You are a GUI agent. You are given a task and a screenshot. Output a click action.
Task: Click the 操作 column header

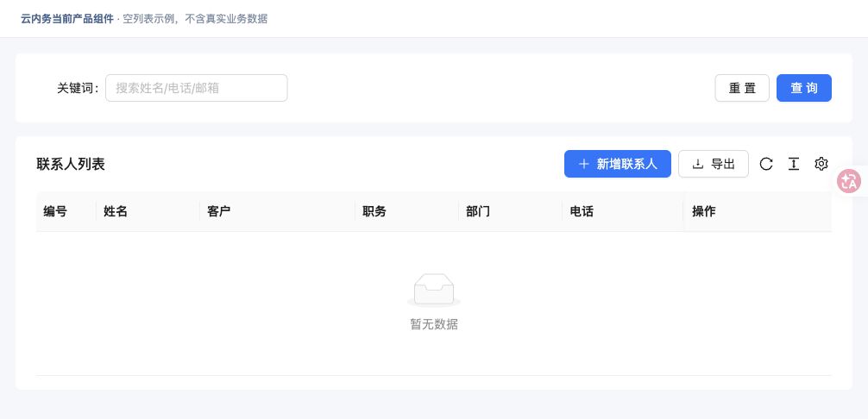pyautogui.click(x=758, y=211)
